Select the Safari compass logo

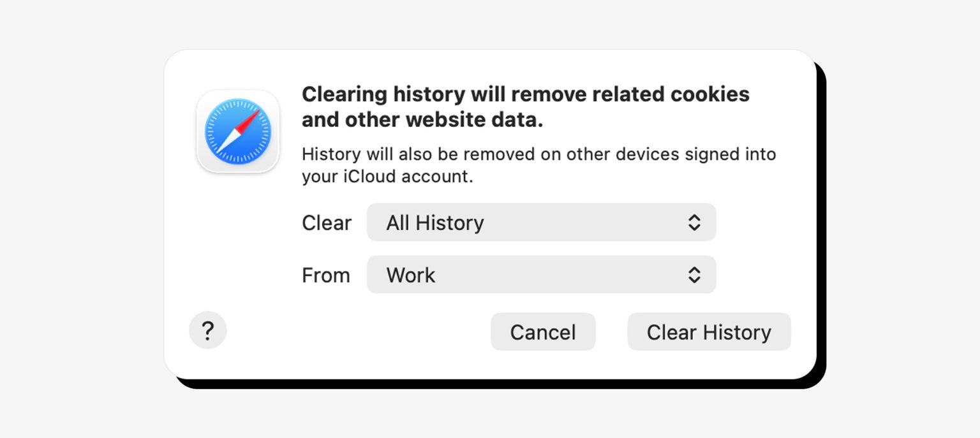[x=238, y=131]
